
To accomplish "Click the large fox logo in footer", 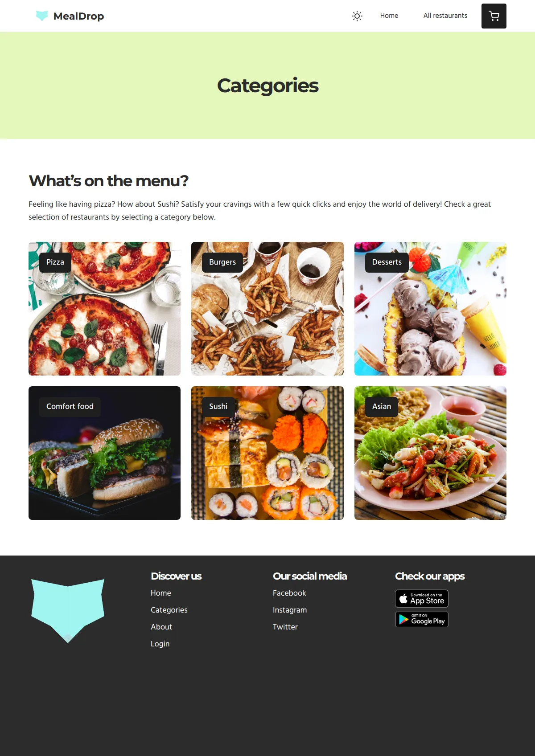I will [x=68, y=611].
